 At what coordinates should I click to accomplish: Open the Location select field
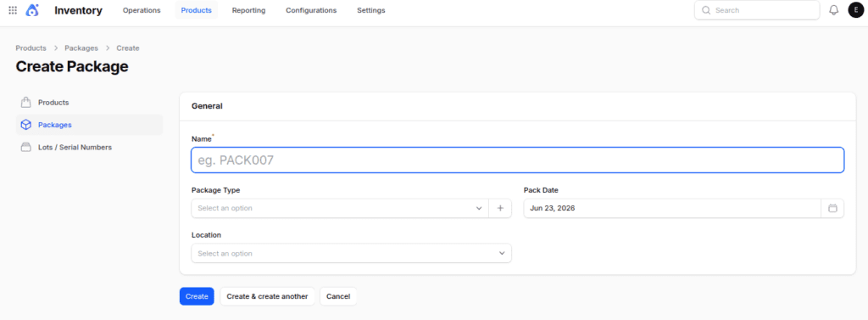352,253
